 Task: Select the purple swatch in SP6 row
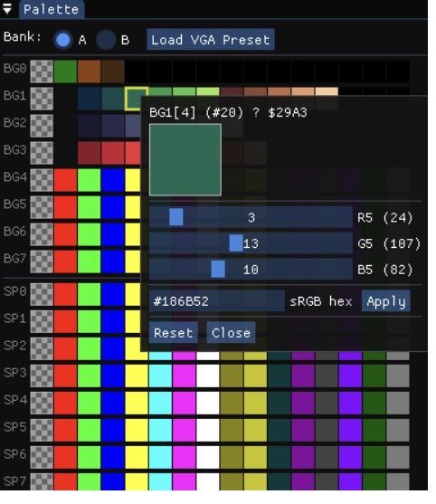pos(303,457)
